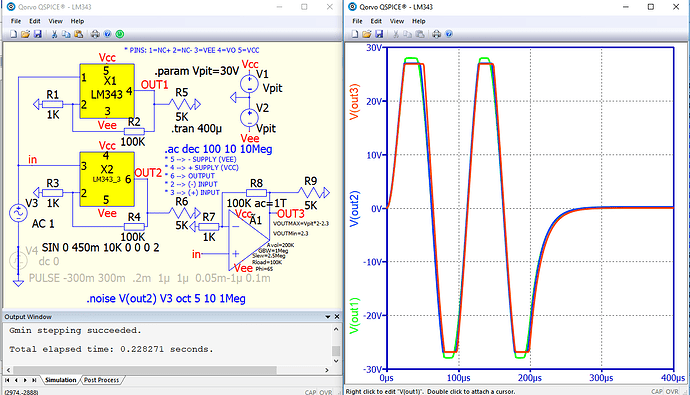Click grayed copy icon in waveform window
This screenshot has height=395, width=690.
click(x=408, y=34)
